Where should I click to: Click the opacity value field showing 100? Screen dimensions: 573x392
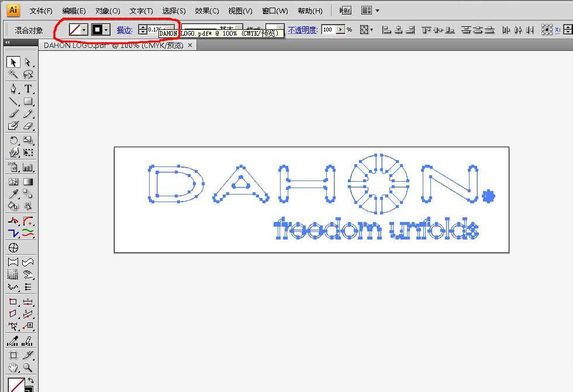point(329,30)
